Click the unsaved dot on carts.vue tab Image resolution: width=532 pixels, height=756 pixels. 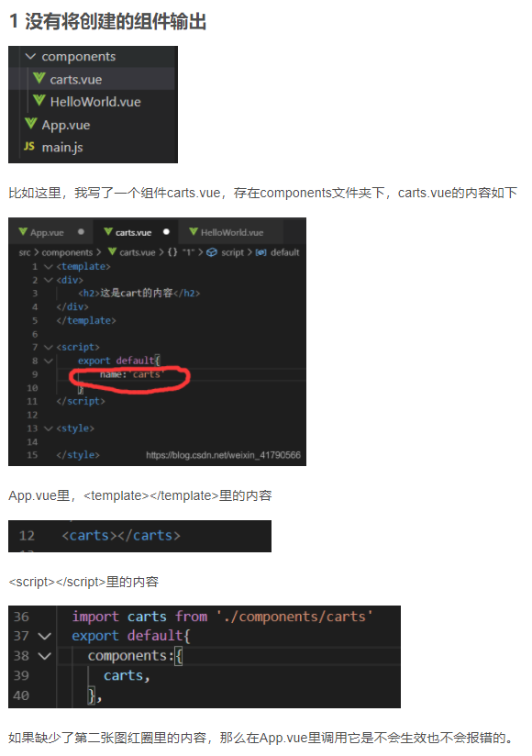pyautogui.click(x=166, y=232)
